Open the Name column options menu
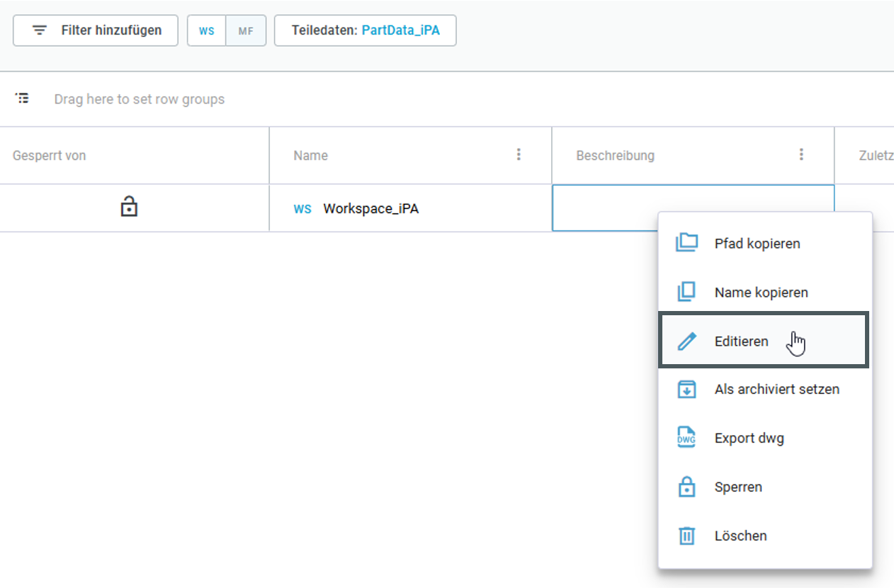 [519, 154]
